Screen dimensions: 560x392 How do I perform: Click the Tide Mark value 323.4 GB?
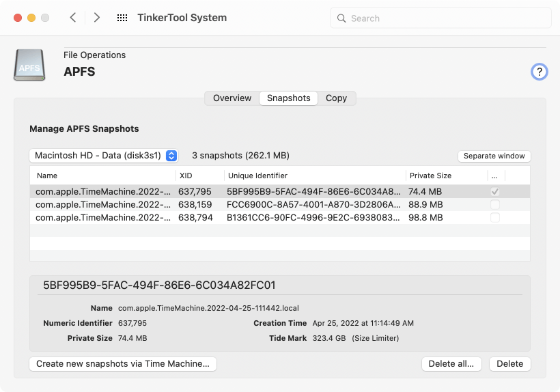point(329,338)
